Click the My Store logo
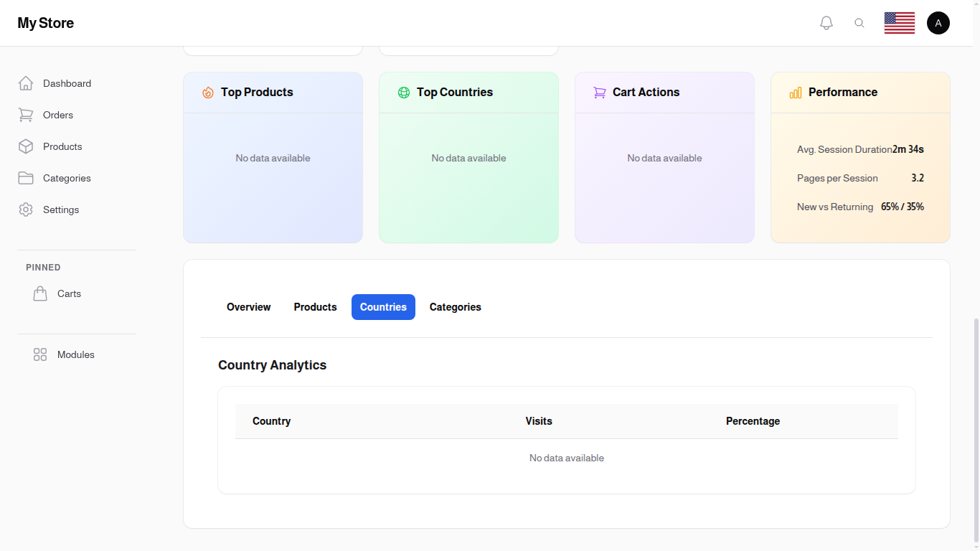This screenshot has height=551, width=980. [x=45, y=22]
